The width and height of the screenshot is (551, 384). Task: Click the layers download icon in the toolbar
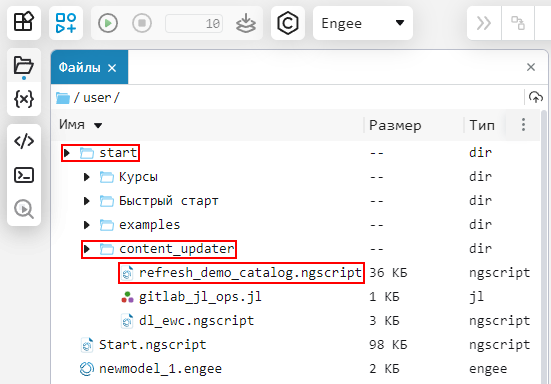(x=246, y=23)
